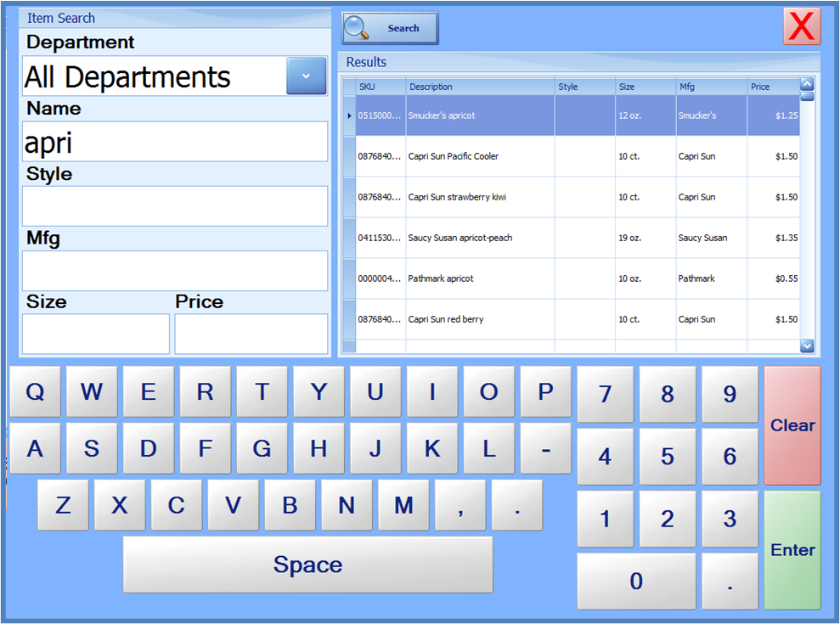Click into the Mfg input field
Screen dimensions: 840x624
(x=174, y=271)
